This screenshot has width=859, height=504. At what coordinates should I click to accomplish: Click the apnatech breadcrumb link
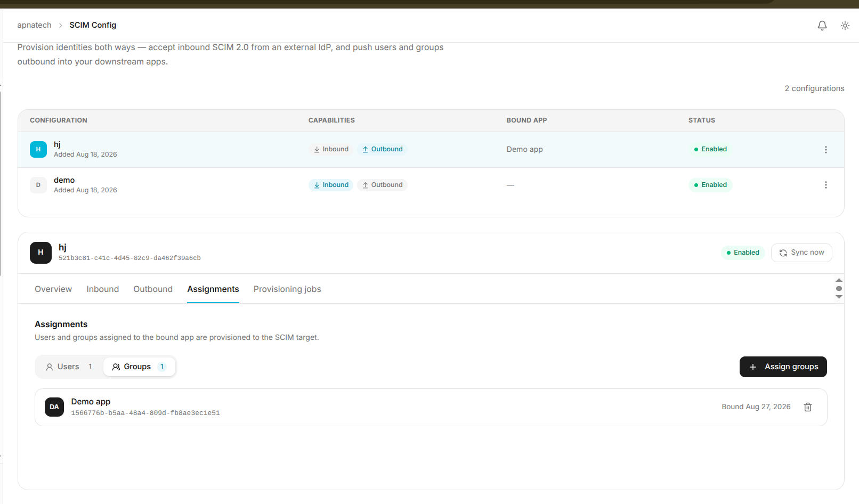pyautogui.click(x=34, y=25)
